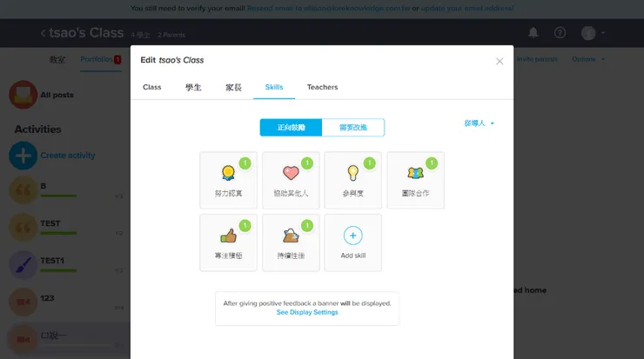This screenshot has width=644, height=359.
Task: Select the 團隊合作 teamwork skill card
Action: click(x=415, y=180)
